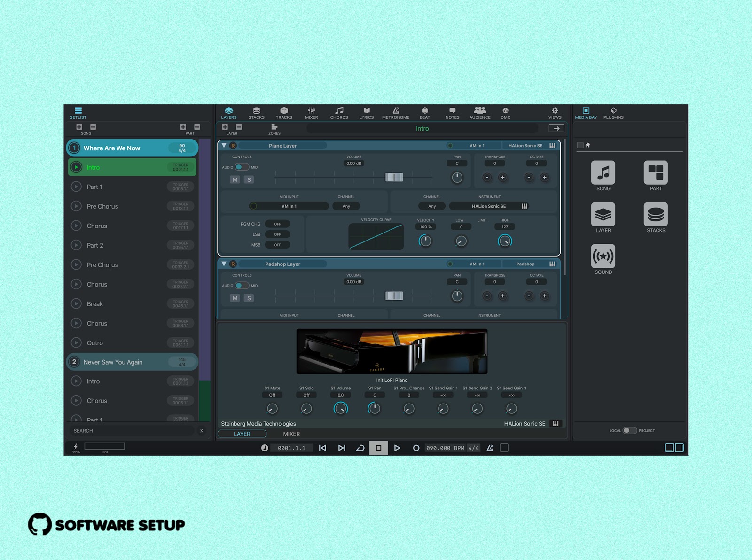The height and width of the screenshot is (560, 752).
Task: Select the Layer media category
Action: click(x=603, y=214)
